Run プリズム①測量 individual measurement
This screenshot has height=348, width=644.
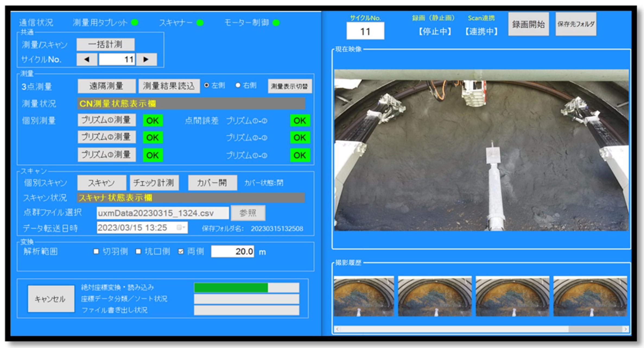pos(107,120)
